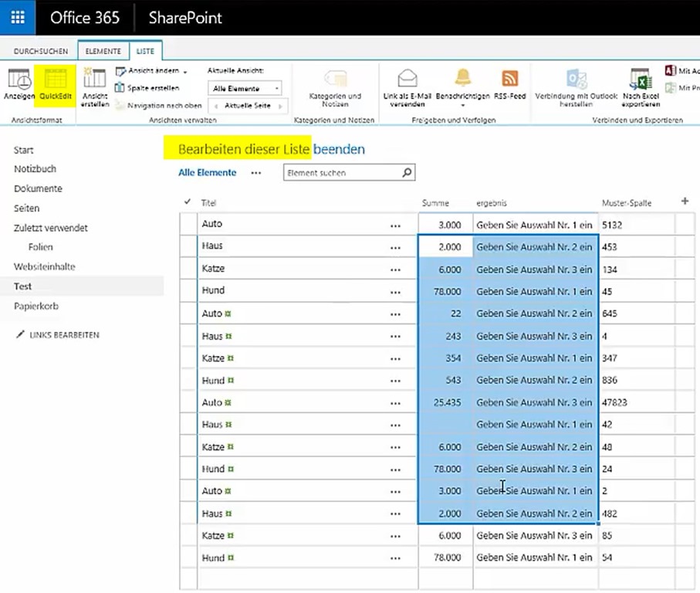Image resolution: width=700 pixels, height=593 pixels.
Task: Click the Katze title in row with 134
Action: tap(213, 269)
